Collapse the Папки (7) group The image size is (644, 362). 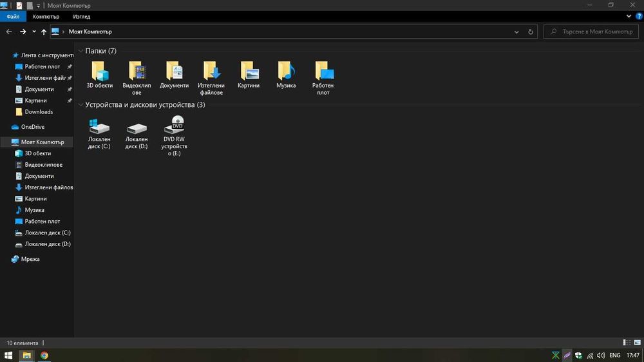coord(81,51)
